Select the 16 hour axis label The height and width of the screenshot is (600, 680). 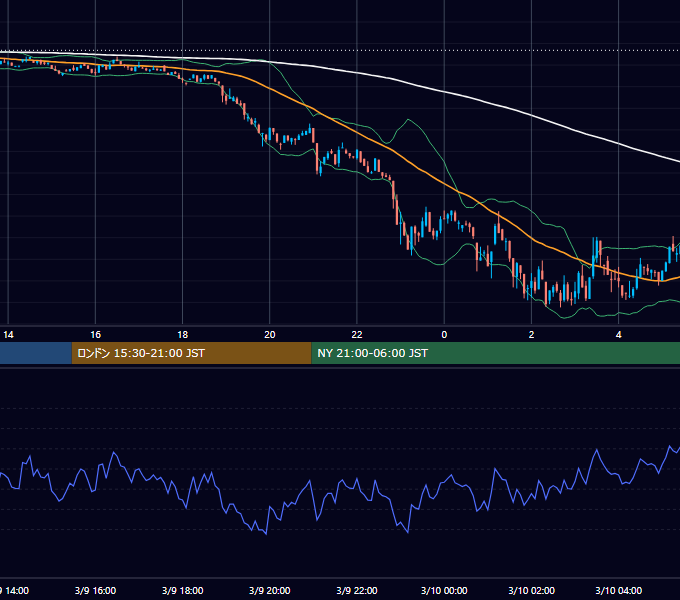coord(95,335)
